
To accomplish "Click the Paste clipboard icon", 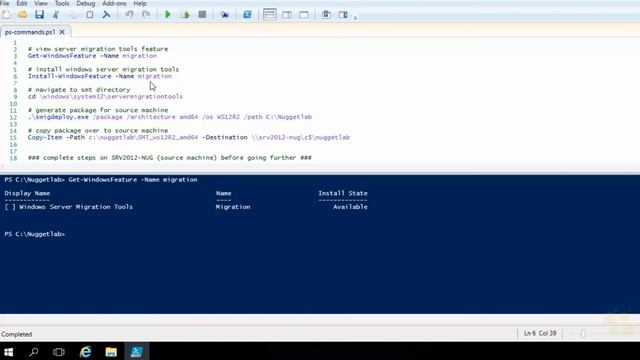I will [89, 15].
